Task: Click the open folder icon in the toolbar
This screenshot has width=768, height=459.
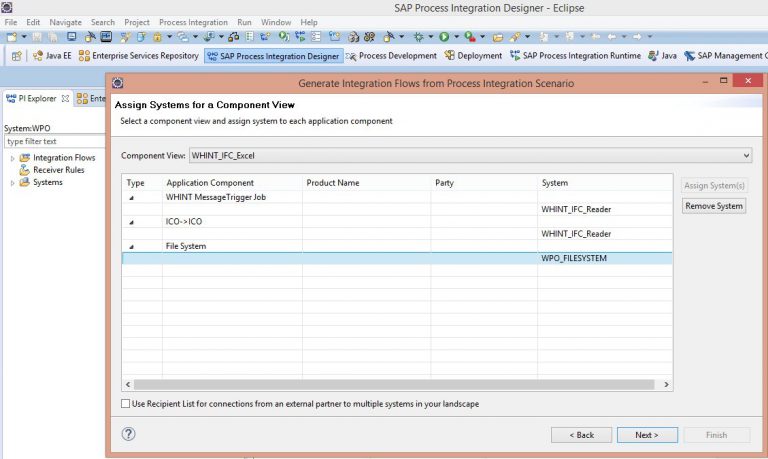Action: pyautogui.click(x=498, y=37)
